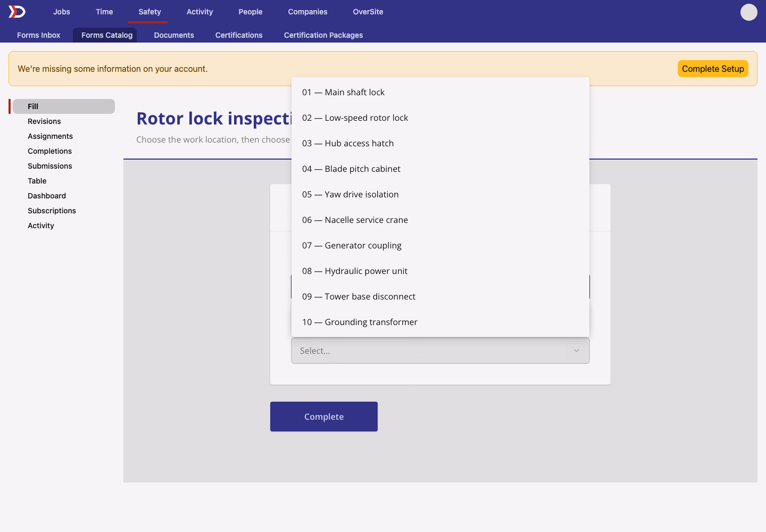The width and height of the screenshot is (766, 532).
Task: Switch to Documents tab
Action: 174,35
